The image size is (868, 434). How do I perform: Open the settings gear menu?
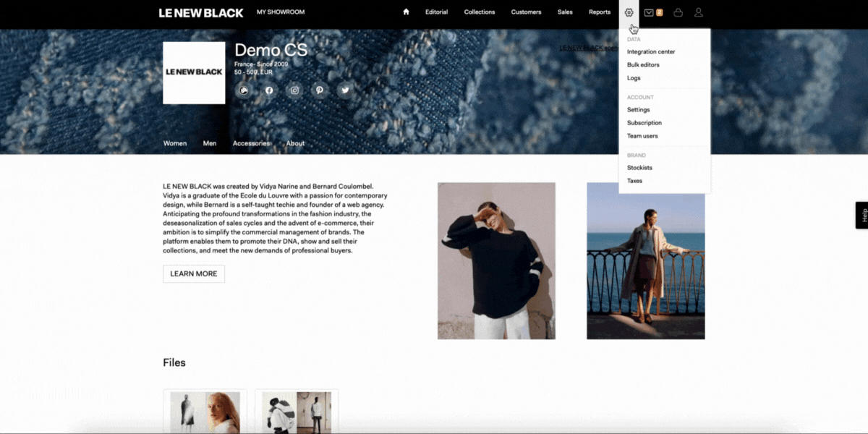click(629, 12)
